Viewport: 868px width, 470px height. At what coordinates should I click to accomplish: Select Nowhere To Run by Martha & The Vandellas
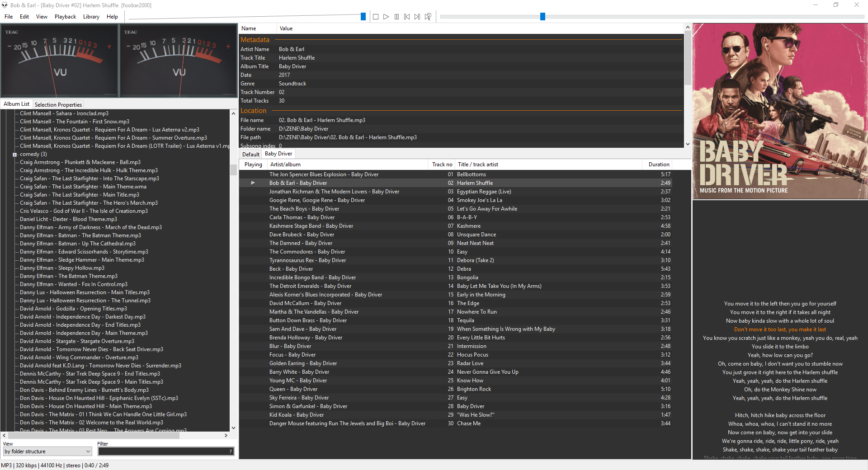point(455,312)
